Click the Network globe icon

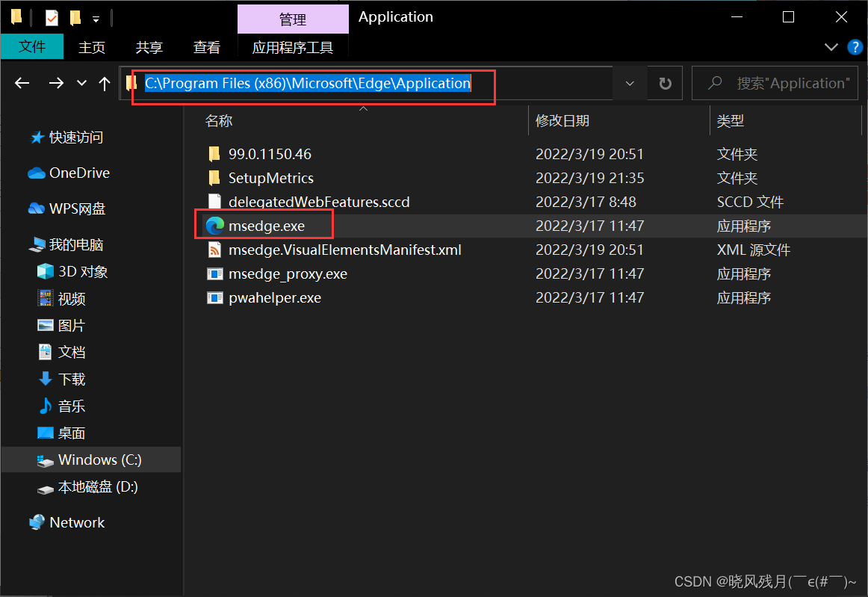37,522
